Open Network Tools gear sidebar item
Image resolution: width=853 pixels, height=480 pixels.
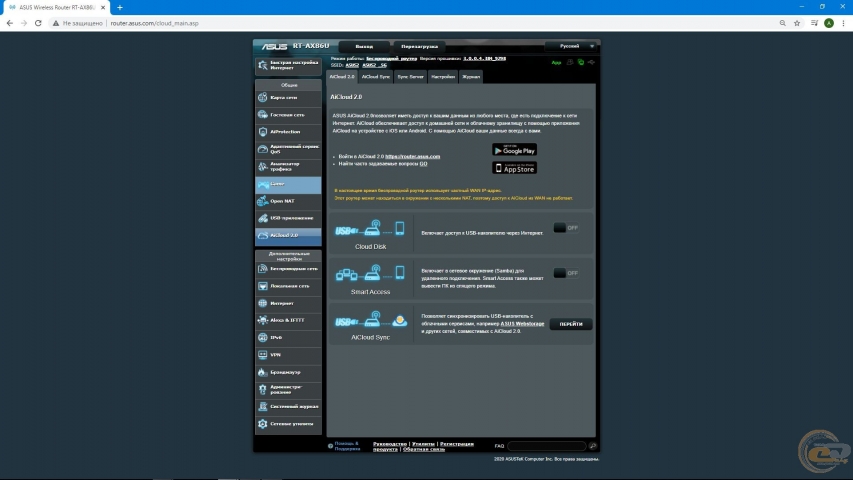(x=288, y=424)
